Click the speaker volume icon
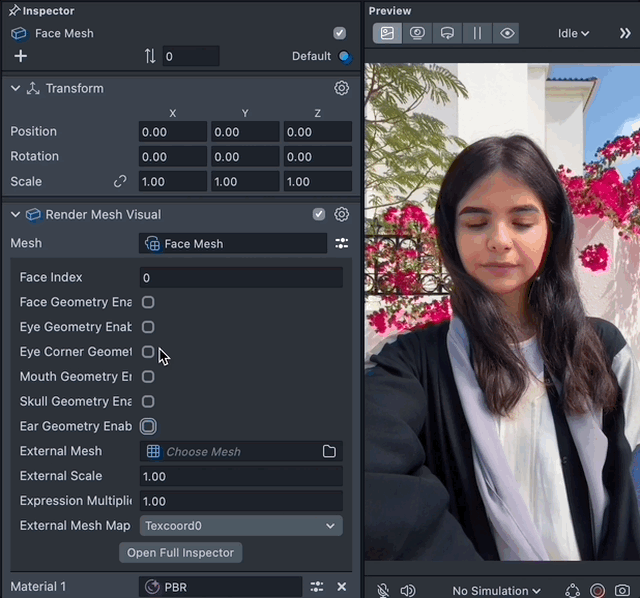The width and height of the screenshot is (640, 598). click(x=408, y=591)
